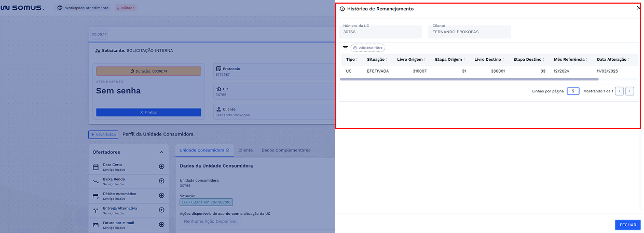The image size is (644, 233).
Task: Sort by Etapa Destino column
Action: (x=529, y=59)
